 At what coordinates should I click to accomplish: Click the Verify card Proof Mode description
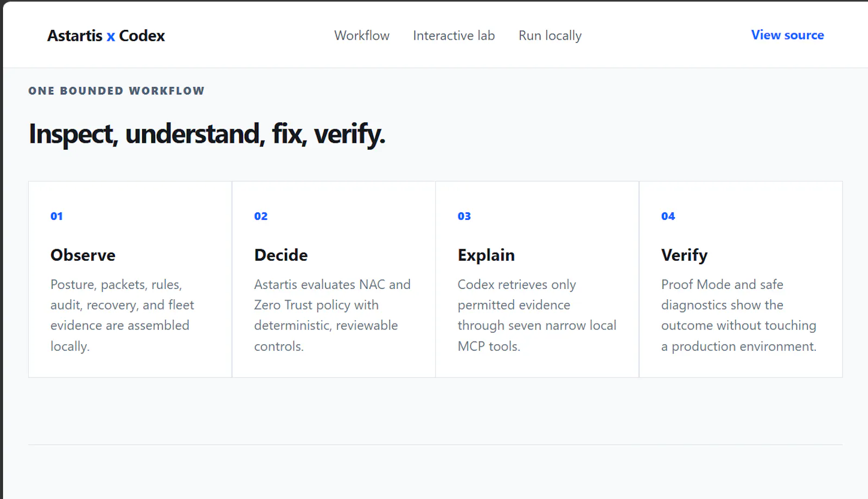tap(739, 315)
